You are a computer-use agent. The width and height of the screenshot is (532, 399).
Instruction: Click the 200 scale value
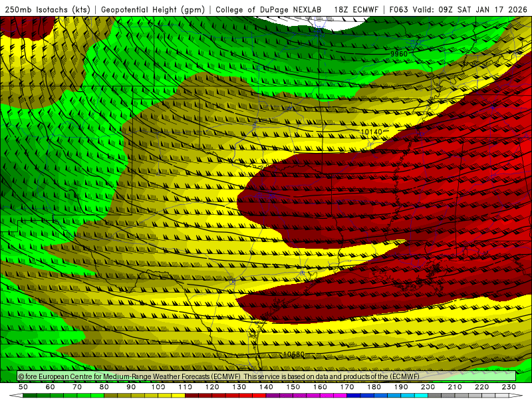click(428, 387)
